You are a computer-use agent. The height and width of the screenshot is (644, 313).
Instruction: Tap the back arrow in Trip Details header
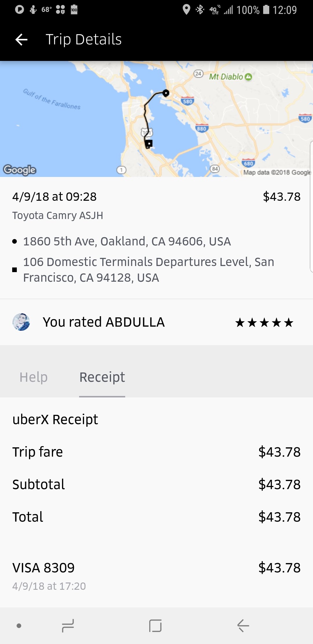tap(21, 39)
